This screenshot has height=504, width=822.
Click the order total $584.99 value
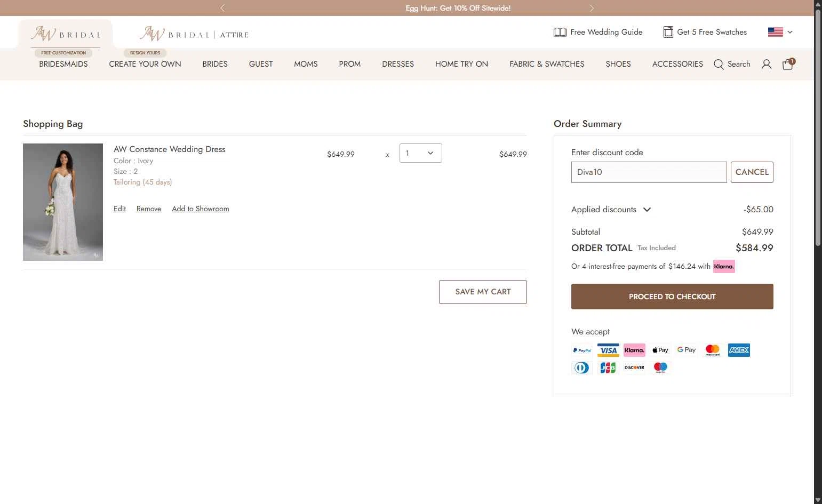pyautogui.click(x=754, y=248)
